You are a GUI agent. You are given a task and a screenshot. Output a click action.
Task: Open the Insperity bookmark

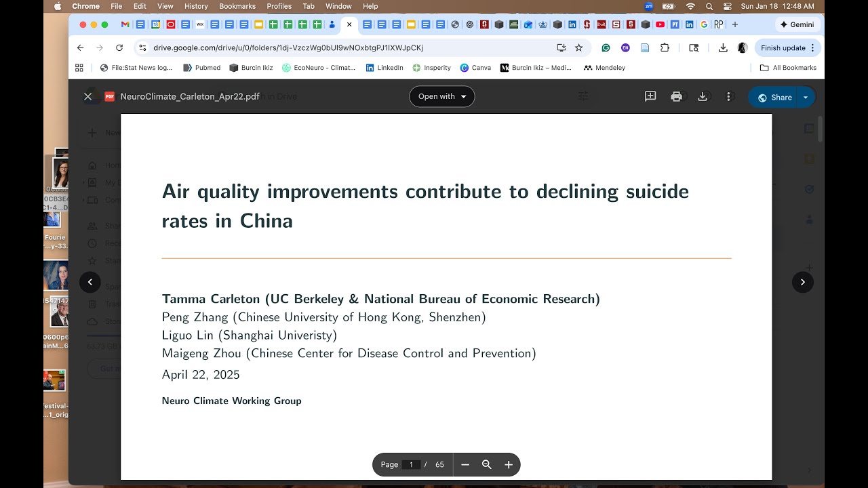point(432,68)
